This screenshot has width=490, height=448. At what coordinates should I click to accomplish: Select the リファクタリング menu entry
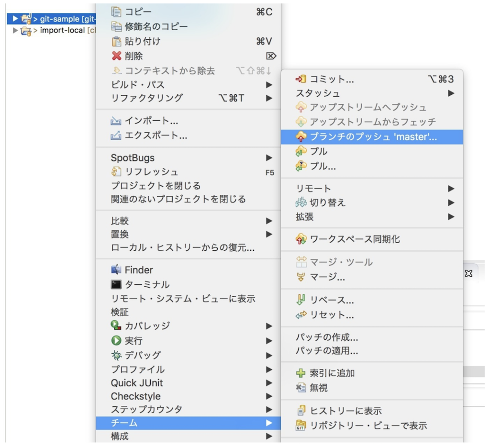coord(189,98)
